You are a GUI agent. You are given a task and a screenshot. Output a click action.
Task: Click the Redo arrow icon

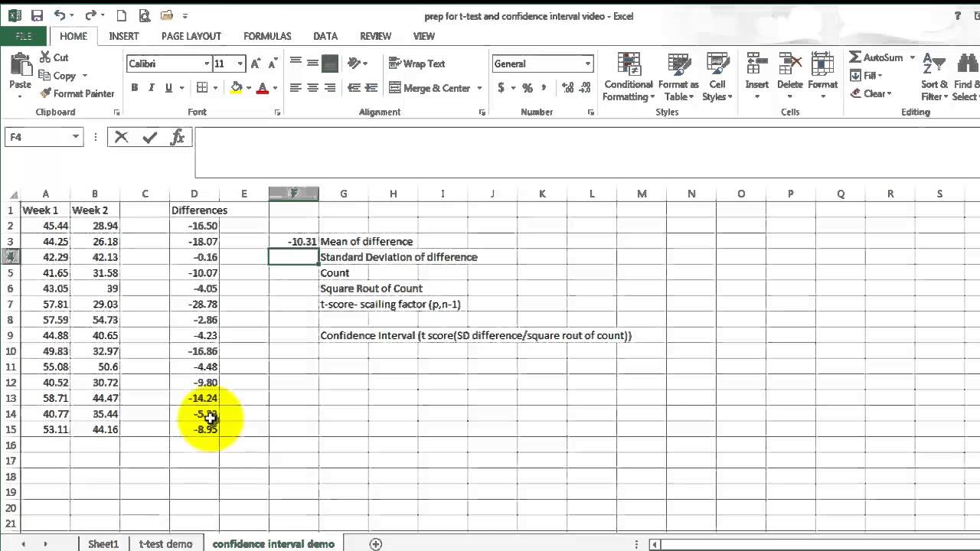90,15
